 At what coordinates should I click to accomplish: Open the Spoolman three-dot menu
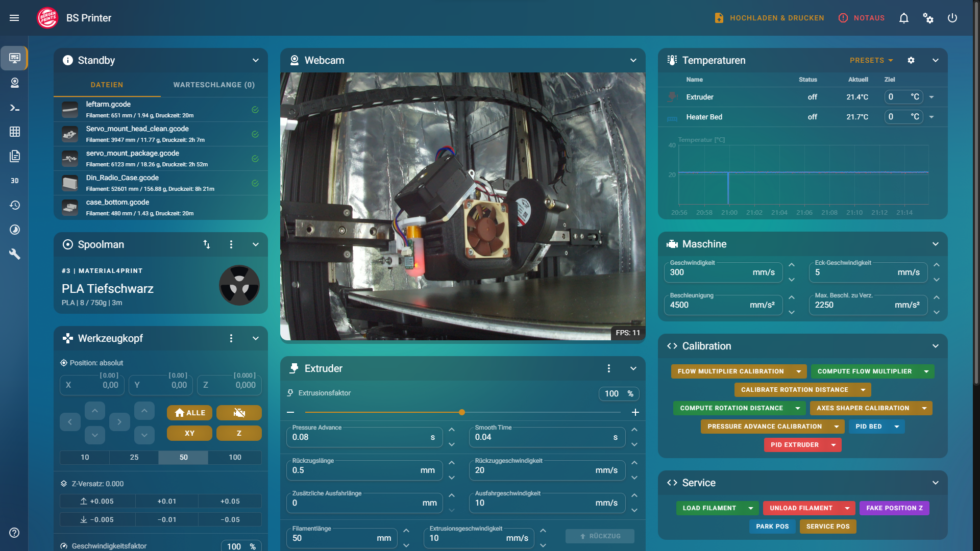pos(231,244)
